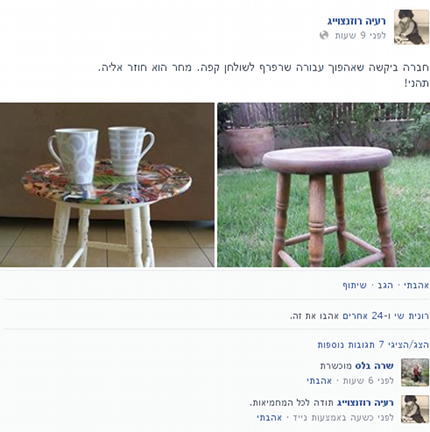This screenshot has width=430, height=432.
Task: Open author name רעיה רוזנצוייג at top
Action: click(356, 21)
